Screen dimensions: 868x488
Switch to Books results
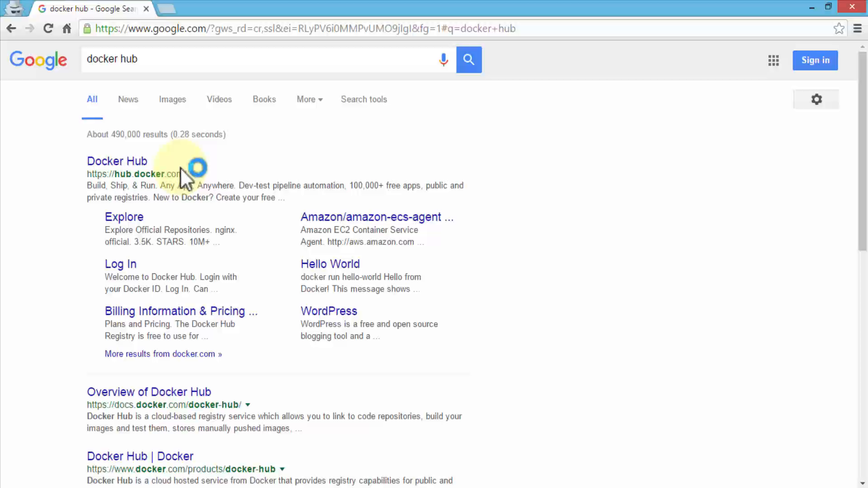264,99
